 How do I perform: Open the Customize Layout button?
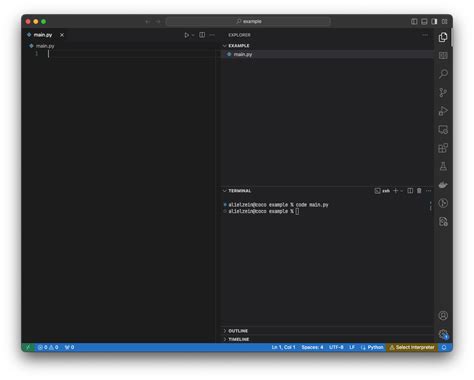pyautogui.click(x=444, y=21)
